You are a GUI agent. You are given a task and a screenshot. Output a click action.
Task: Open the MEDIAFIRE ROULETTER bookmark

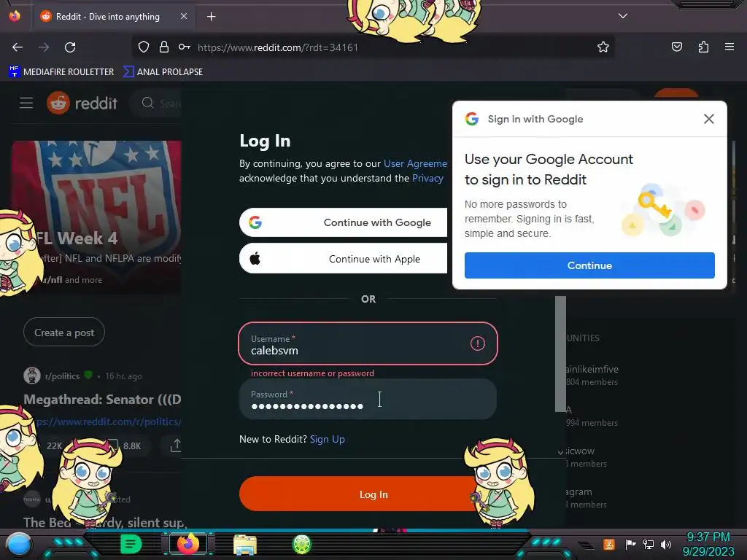[61, 72]
